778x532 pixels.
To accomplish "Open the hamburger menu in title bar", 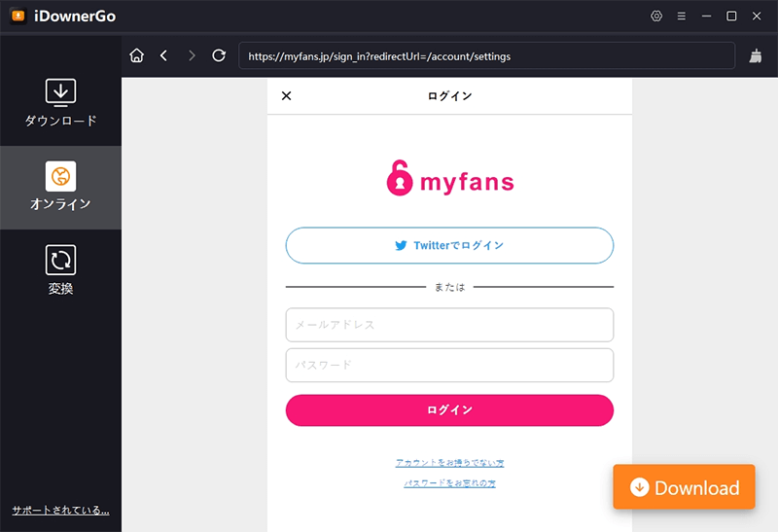I will click(x=682, y=16).
